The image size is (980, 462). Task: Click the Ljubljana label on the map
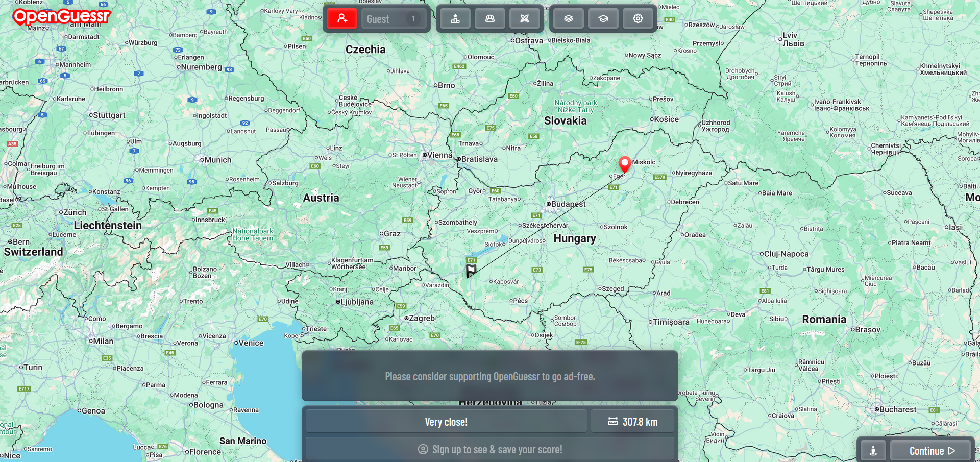(x=357, y=302)
